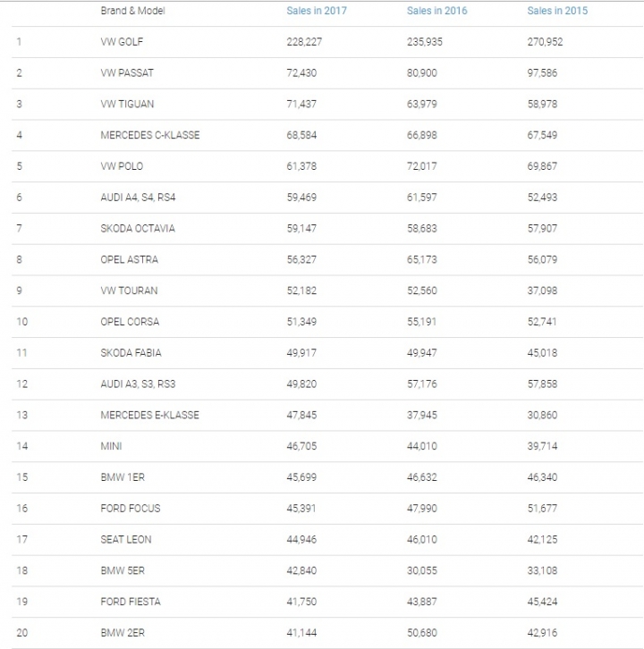The image size is (644, 649).
Task: Click the BMW 1ER model name
Action: click(x=123, y=477)
